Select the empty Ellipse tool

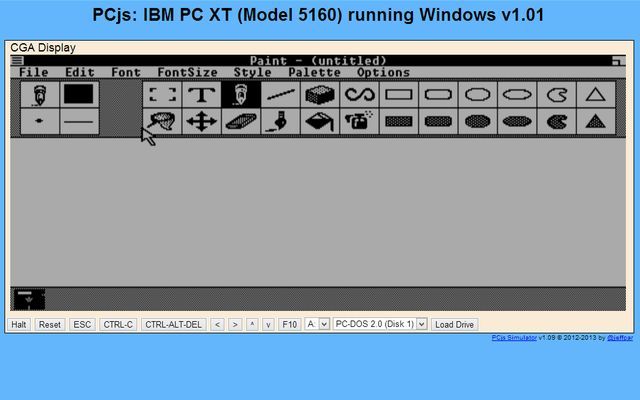tap(517, 94)
